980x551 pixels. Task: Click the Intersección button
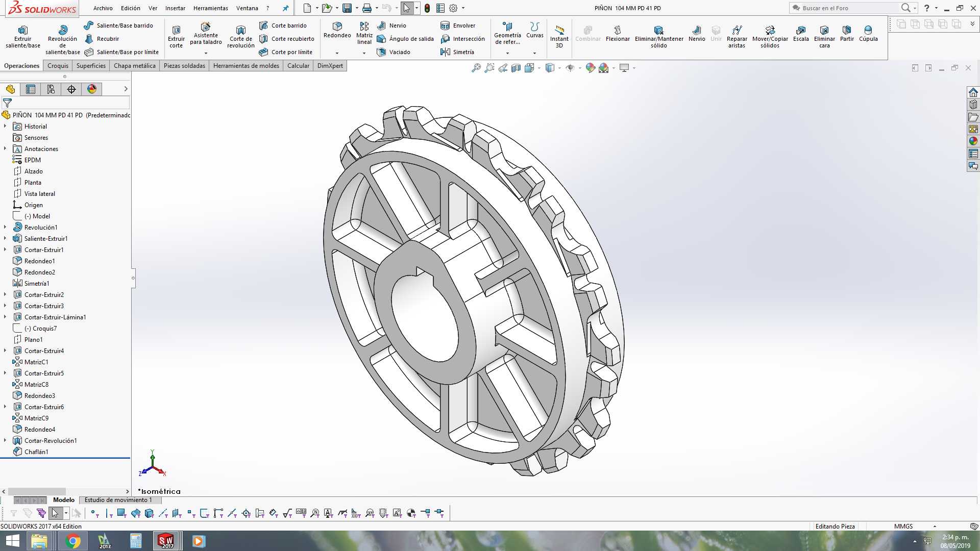point(462,39)
